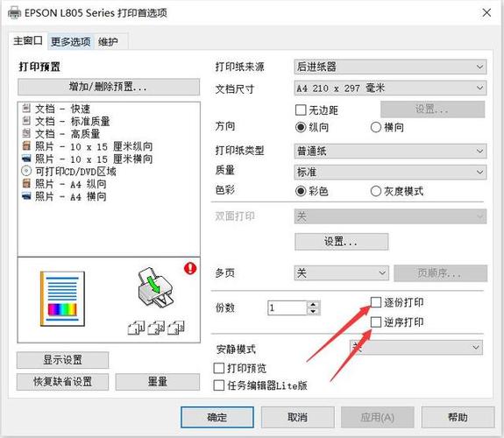
Task: Open the 安静模式 dropdown
Action: [416, 348]
